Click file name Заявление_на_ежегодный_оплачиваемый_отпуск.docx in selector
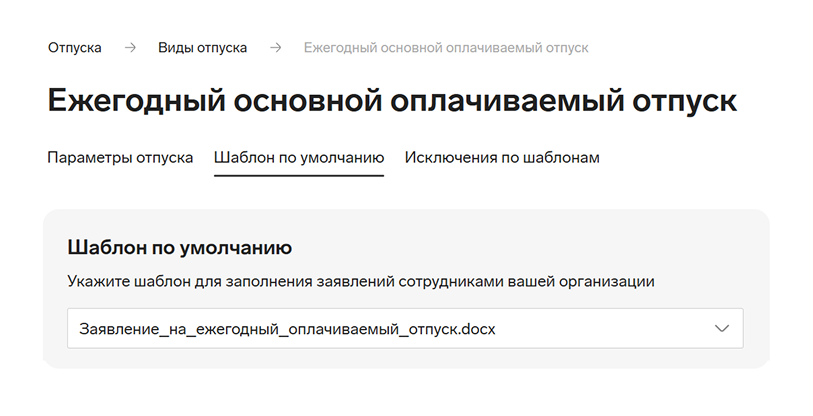The height and width of the screenshot is (416, 813). pos(287,329)
